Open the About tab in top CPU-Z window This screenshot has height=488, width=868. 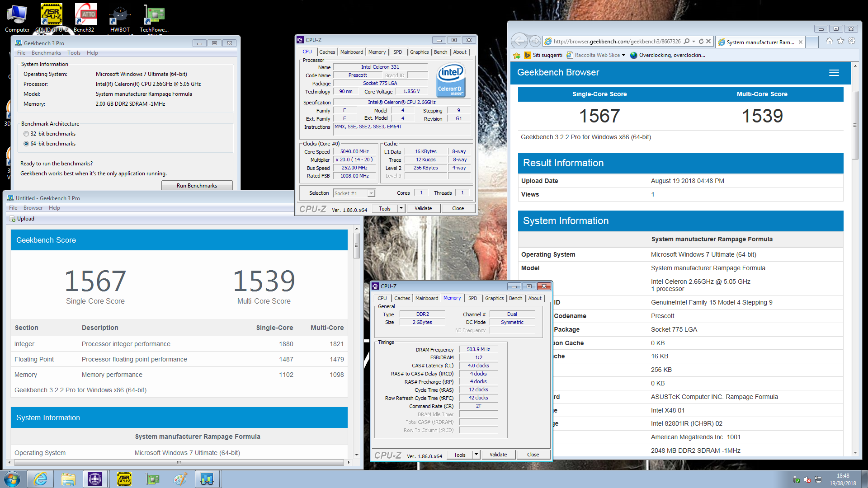460,52
